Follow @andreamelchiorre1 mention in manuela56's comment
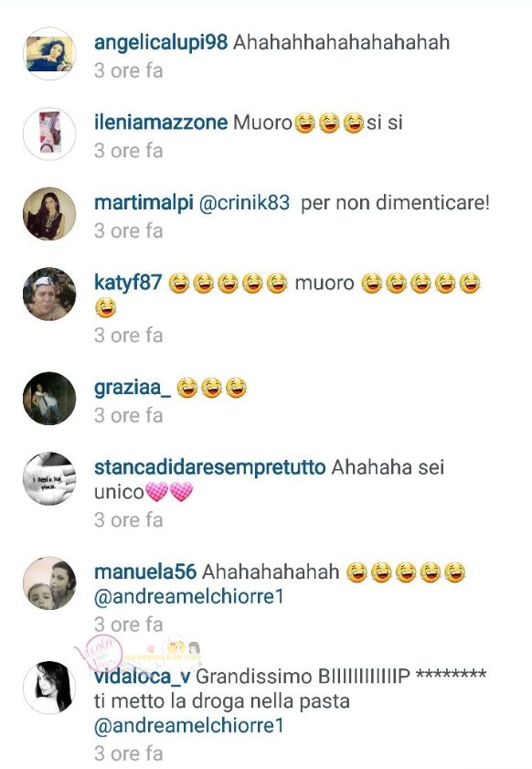The height and width of the screenshot is (769, 532). click(x=189, y=597)
